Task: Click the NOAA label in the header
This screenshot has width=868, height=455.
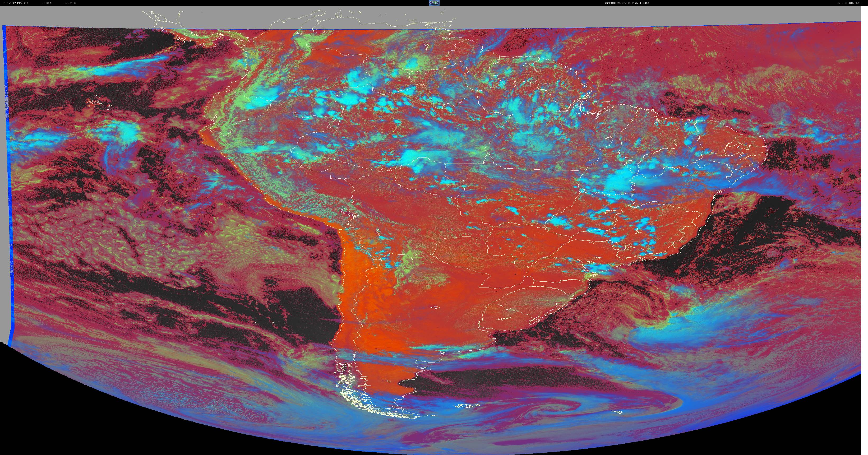Action: click(x=48, y=3)
